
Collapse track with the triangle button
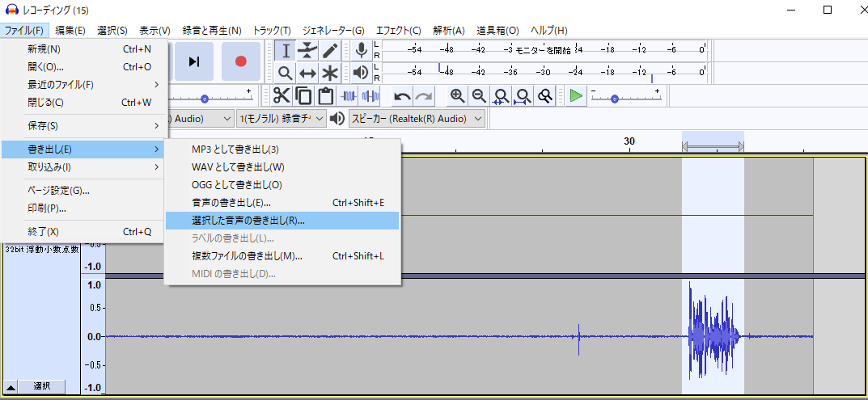click(x=11, y=386)
